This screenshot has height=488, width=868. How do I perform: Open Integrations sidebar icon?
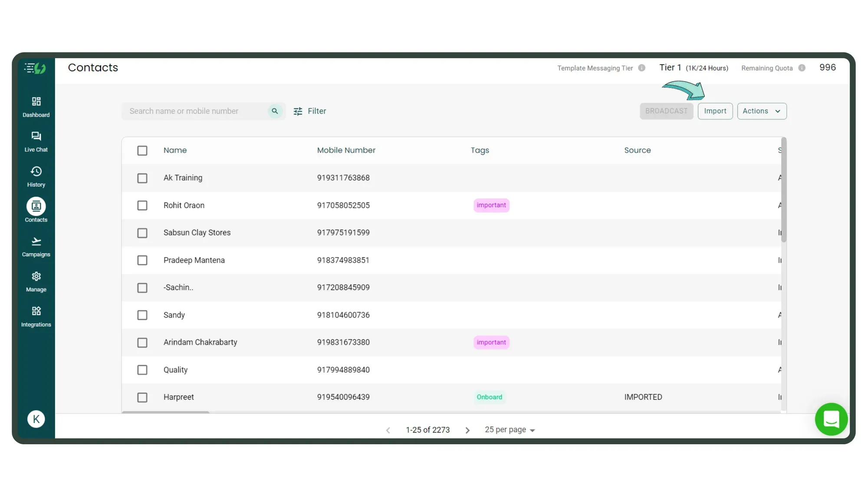pos(36,311)
